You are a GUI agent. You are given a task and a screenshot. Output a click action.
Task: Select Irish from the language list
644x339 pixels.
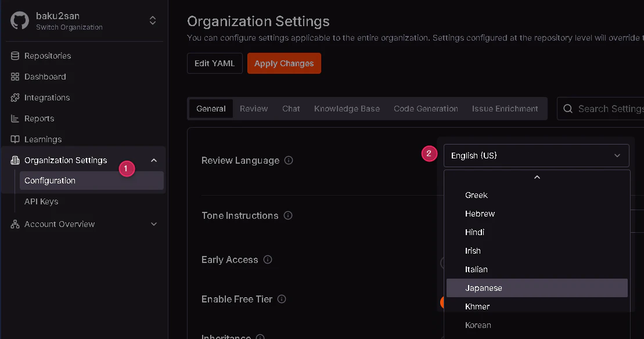click(x=537, y=251)
